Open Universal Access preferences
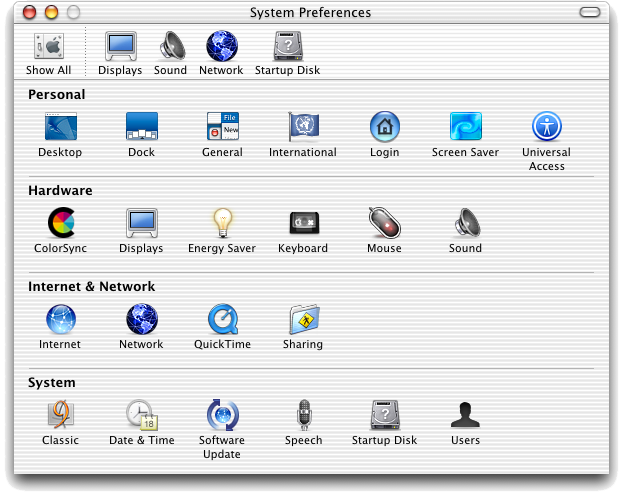Screen dimensions: 623x497 (x=547, y=126)
